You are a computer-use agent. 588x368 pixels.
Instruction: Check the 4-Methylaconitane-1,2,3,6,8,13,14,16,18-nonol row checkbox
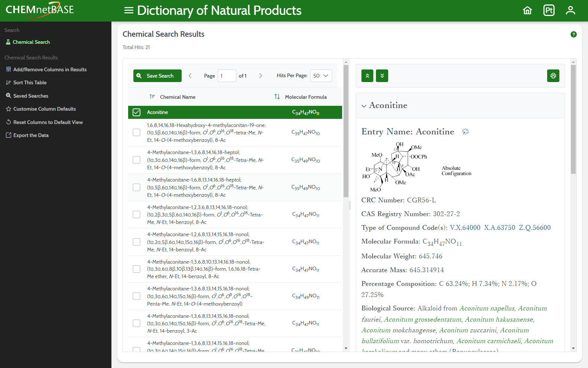(x=137, y=215)
